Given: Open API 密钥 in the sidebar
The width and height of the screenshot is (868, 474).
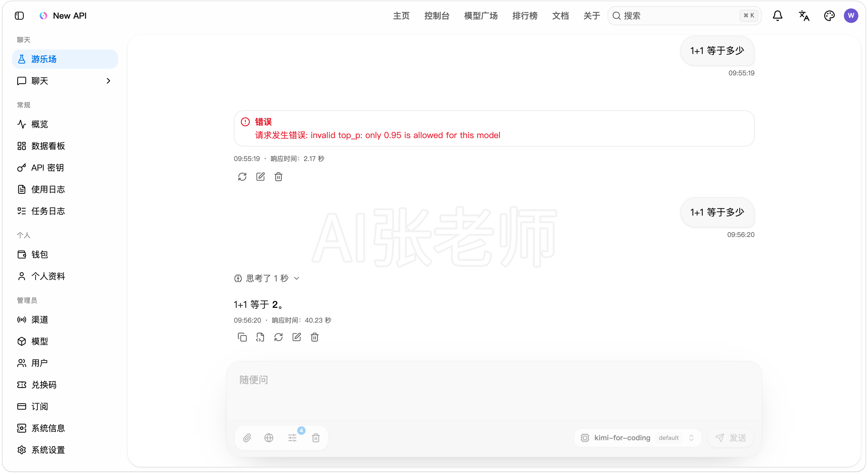Looking at the screenshot, I should click(x=65, y=168).
